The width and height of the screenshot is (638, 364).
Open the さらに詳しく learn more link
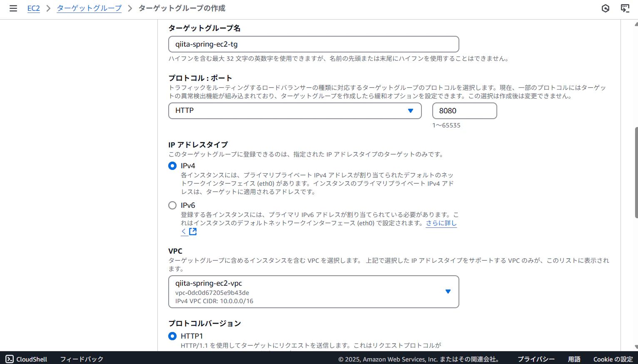441,223
